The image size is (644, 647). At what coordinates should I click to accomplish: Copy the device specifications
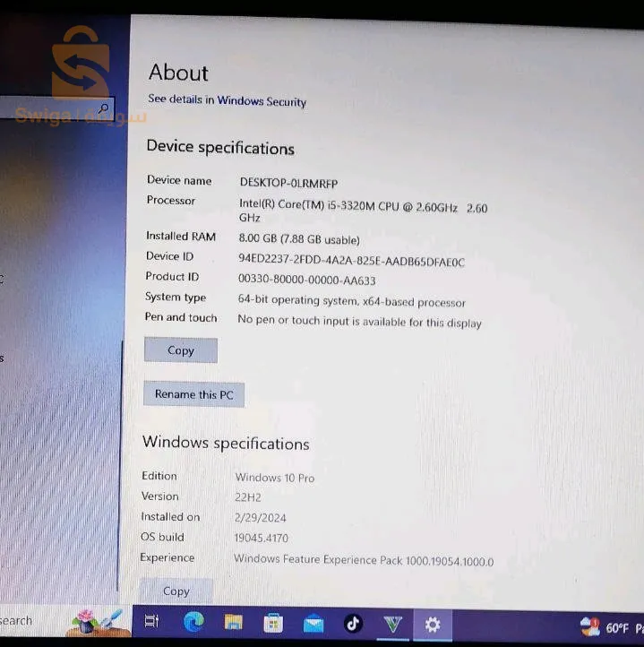(181, 350)
